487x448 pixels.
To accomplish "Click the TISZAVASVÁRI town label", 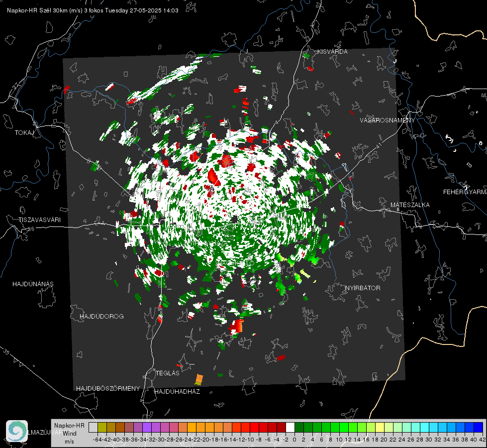I will 39,220.
